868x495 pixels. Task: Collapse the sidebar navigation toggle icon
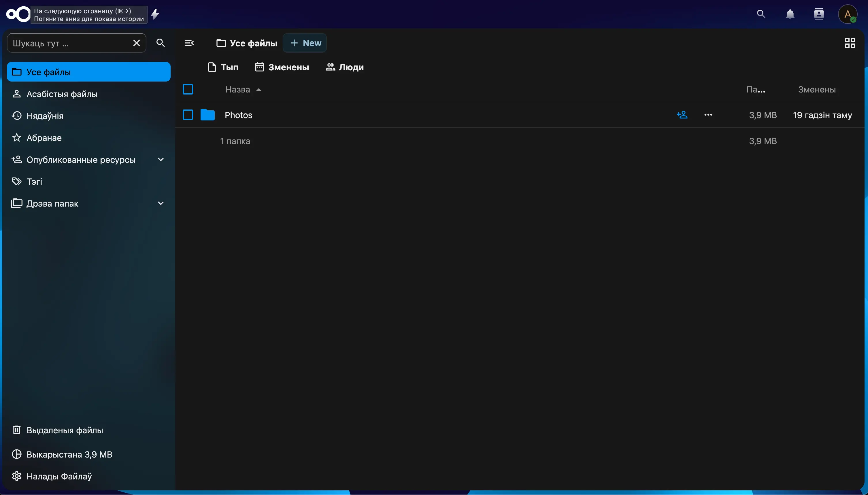coord(189,43)
